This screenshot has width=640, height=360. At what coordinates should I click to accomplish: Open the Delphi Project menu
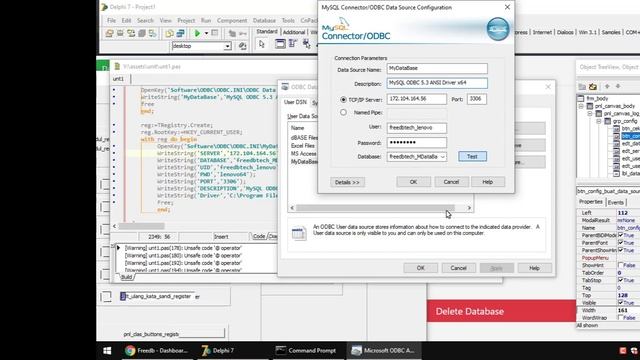click(x=186, y=20)
